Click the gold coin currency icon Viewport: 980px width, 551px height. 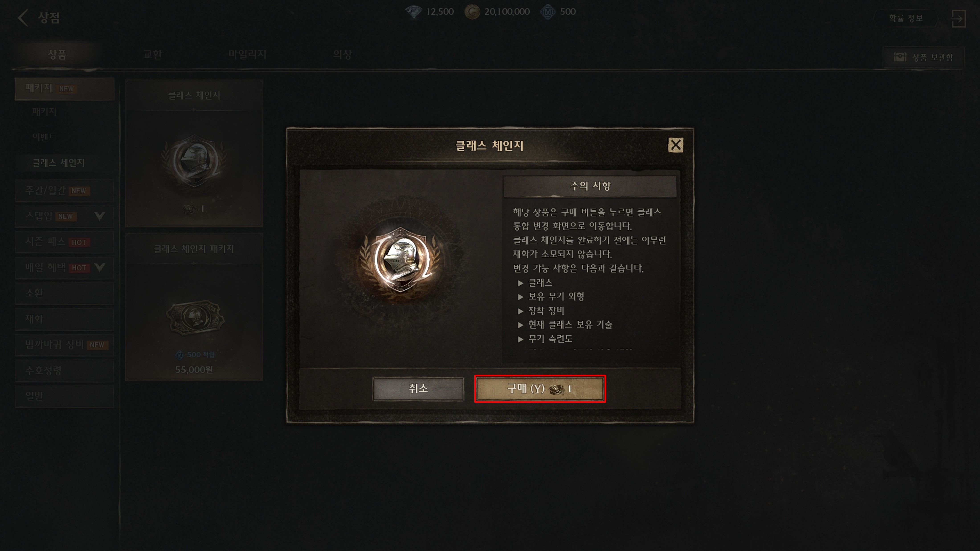472,12
